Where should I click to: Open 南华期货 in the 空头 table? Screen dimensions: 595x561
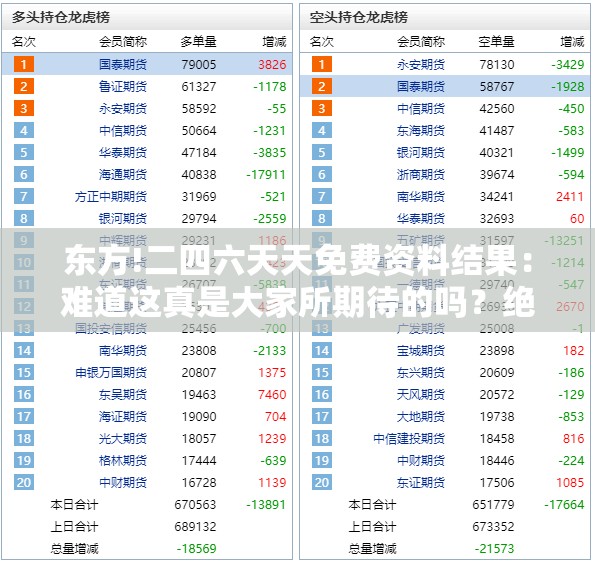420,196
